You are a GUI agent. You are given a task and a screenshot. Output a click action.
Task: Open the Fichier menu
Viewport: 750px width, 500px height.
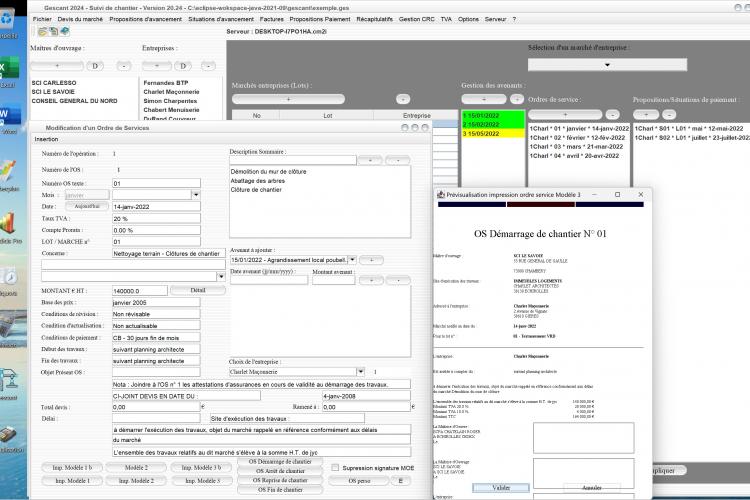pyautogui.click(x=42, y=19)
